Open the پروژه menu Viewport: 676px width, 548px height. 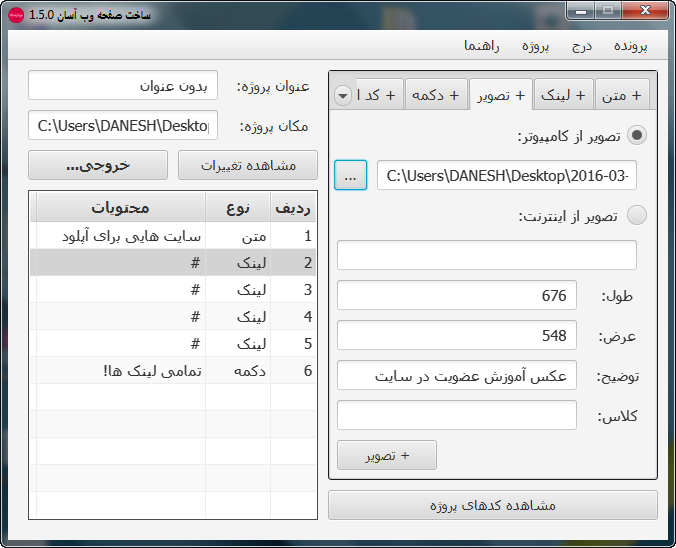(535, 46)
